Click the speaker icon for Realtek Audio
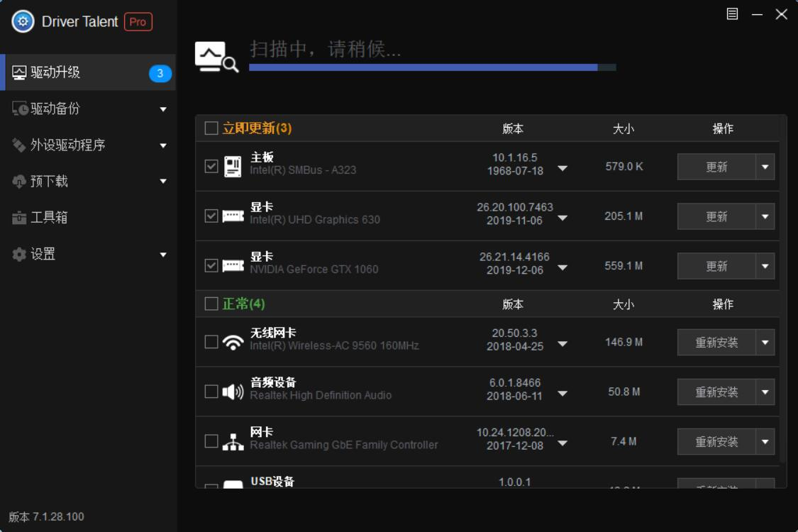 click(233, 392)
